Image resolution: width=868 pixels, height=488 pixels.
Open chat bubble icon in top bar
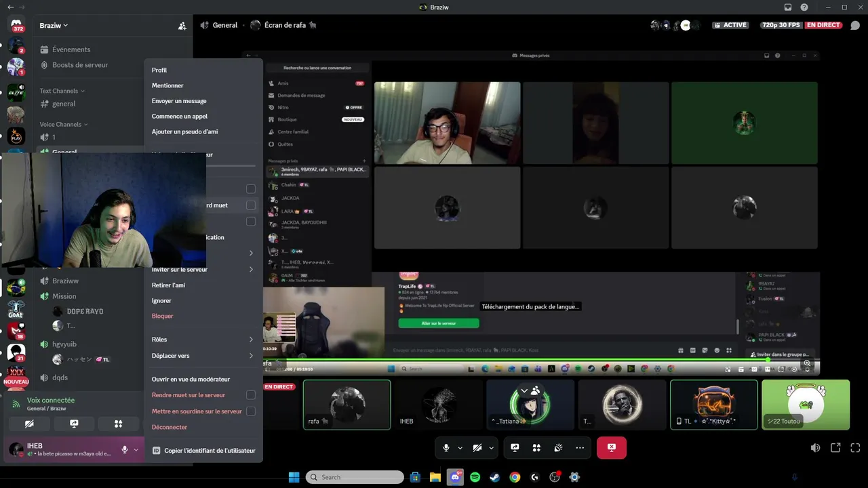tap(855, 25)
